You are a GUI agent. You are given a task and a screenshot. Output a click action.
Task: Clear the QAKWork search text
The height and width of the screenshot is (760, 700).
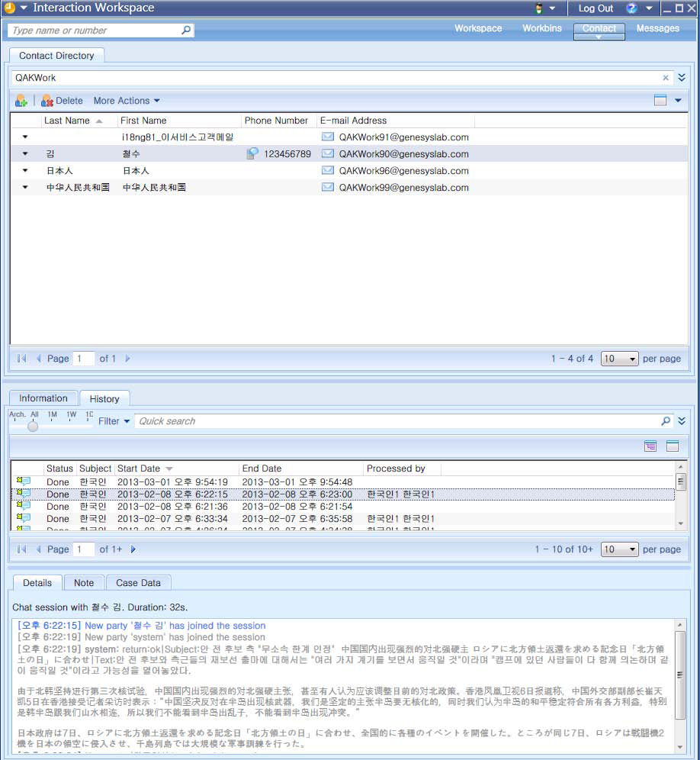[666, 78]
